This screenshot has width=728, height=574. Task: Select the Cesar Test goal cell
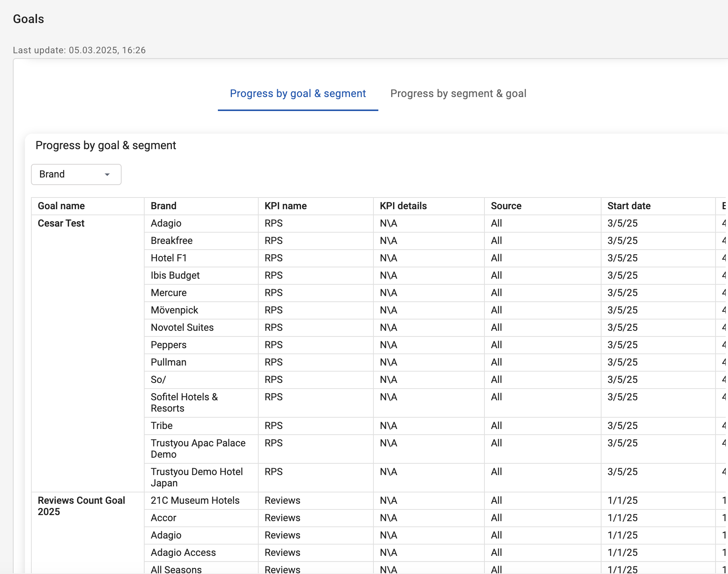tap(61, 223)
